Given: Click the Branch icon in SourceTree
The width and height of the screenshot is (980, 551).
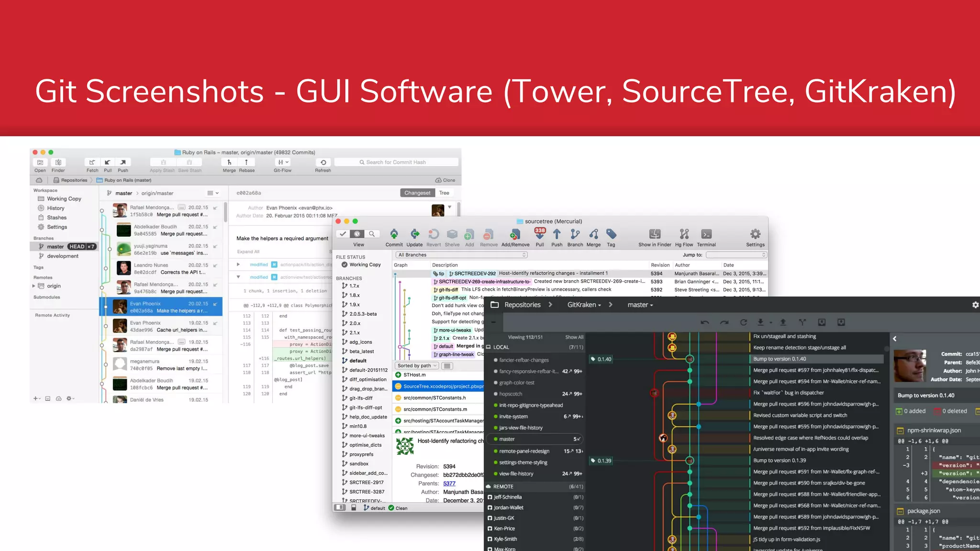Looking at the screenshot, I should [x=575, y=234].
